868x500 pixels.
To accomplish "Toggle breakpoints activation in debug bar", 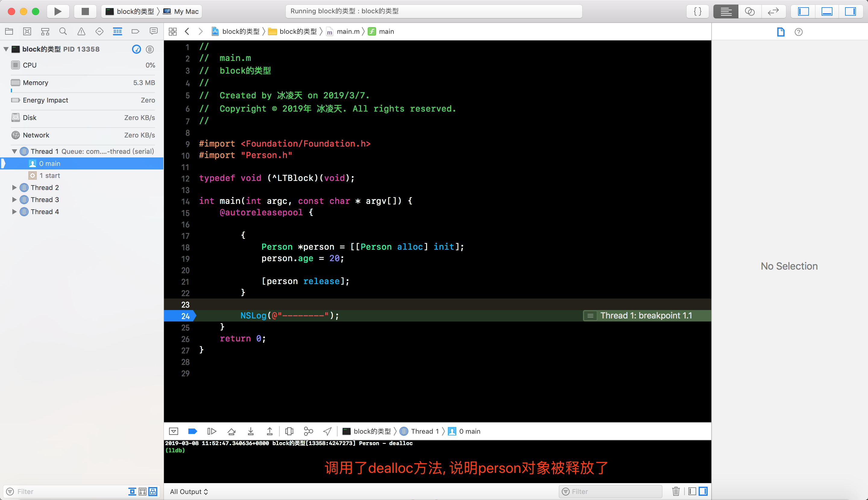I will tap(193, 431).
